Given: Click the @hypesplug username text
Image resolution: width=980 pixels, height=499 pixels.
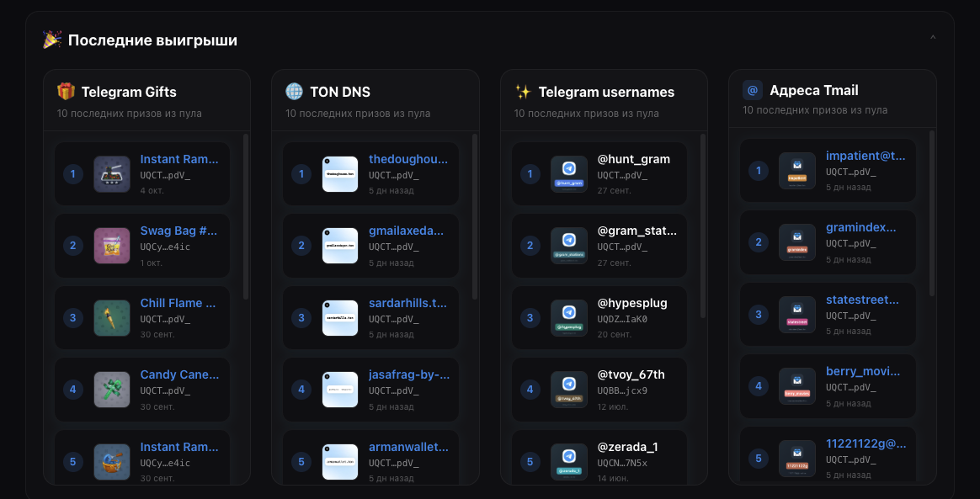Looking at the screenshot, I should pyautogui.click(x=632, y=303).
